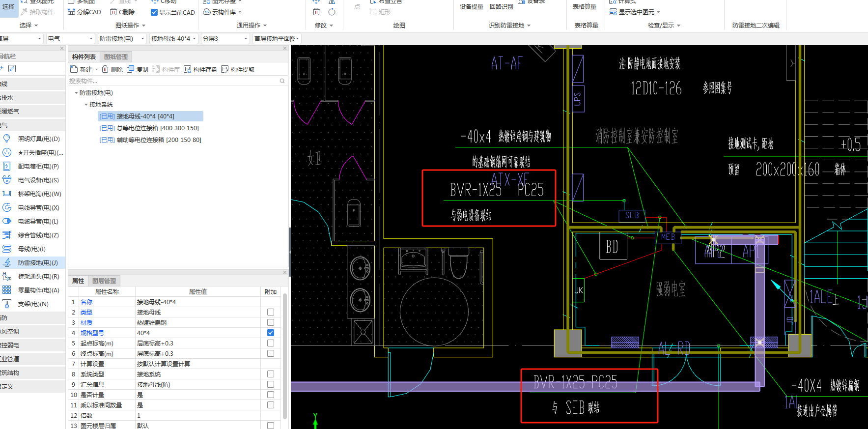Open the 电气 discipline dropdown
Screen dimensions: 868x429
(x=70, y=38)
